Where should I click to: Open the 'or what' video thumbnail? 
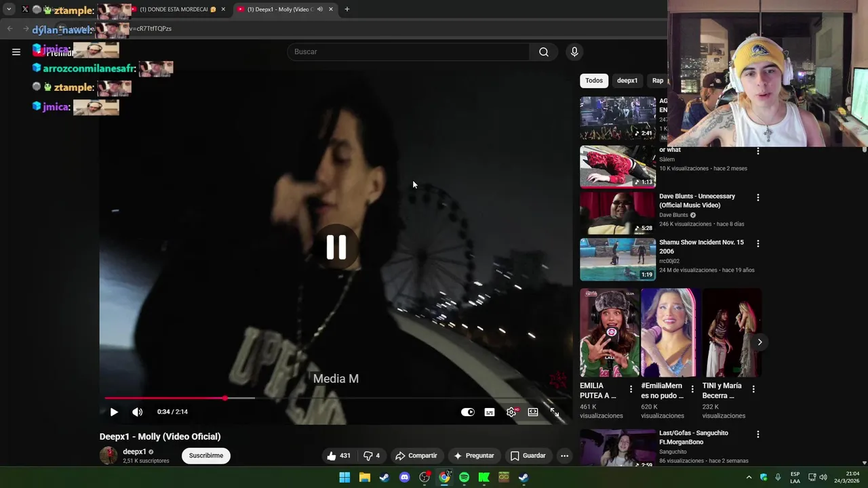(x=618, y=166)
